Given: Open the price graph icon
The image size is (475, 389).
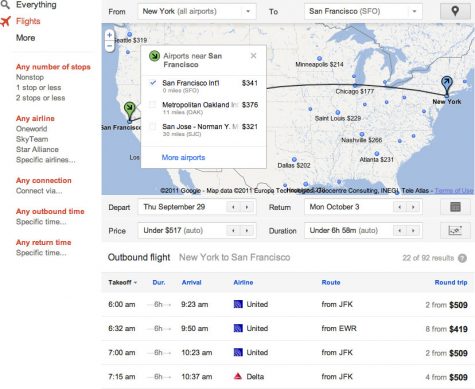Looking at the screenshot, I should coord(455,231).
